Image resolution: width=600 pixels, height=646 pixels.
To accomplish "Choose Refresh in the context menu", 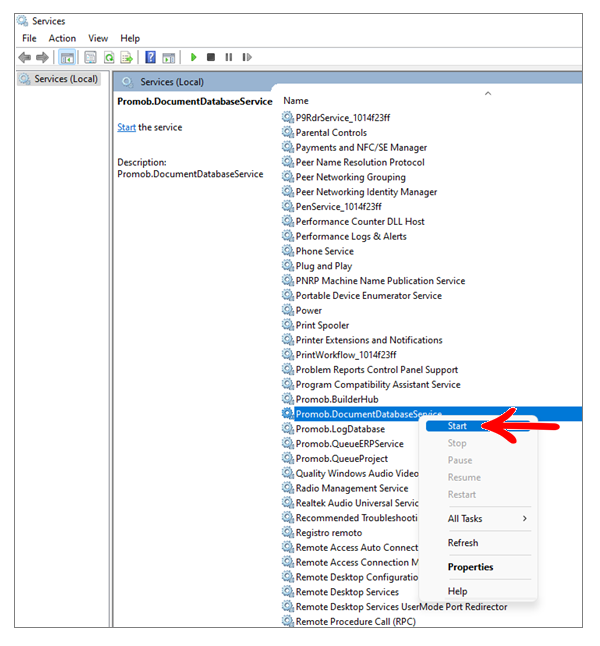I will click(x=463, y=543).
